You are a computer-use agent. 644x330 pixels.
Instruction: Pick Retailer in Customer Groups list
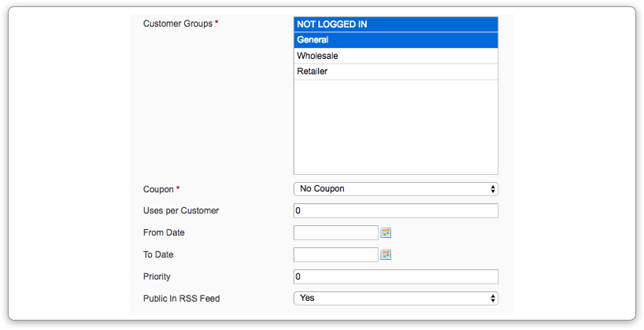[x=396, y=72]
